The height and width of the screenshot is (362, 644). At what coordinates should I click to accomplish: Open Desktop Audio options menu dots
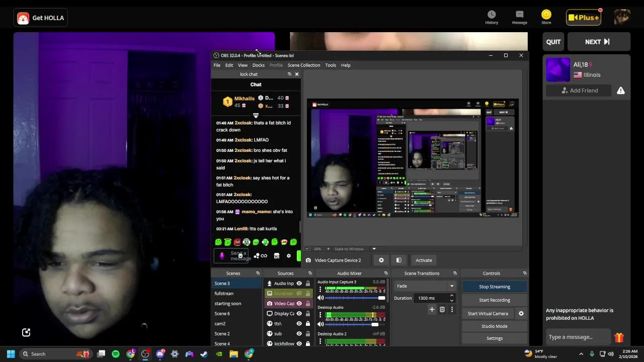tap(320, 316)
